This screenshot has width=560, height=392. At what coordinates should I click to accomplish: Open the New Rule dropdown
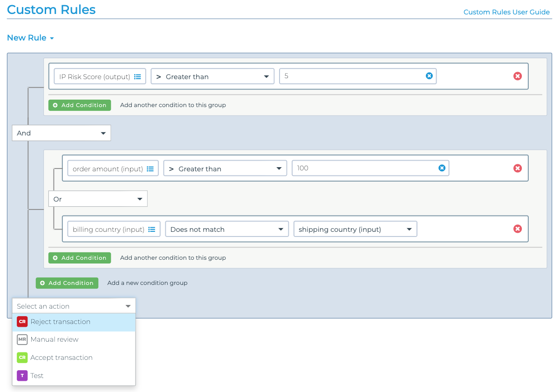click(x=30, y=38)
